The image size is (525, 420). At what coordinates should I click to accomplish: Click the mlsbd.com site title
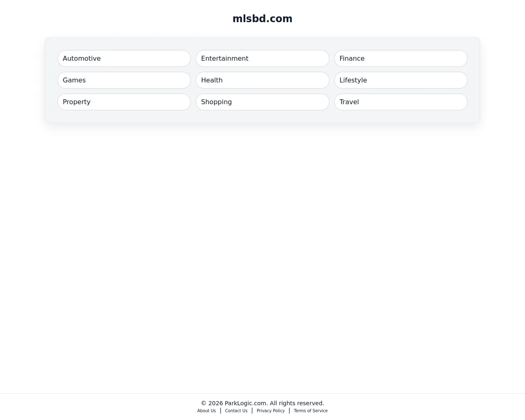point(262,18)
